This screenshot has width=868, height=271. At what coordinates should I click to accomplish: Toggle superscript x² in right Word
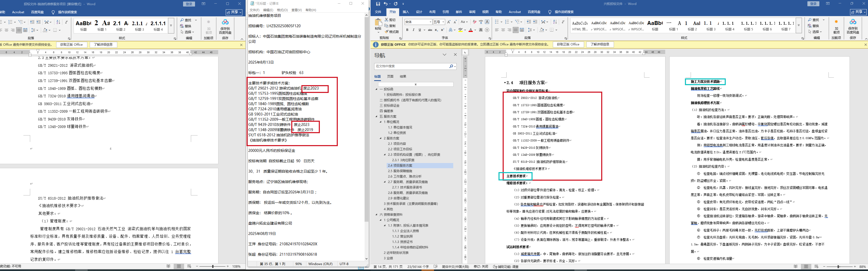point(443,30)
